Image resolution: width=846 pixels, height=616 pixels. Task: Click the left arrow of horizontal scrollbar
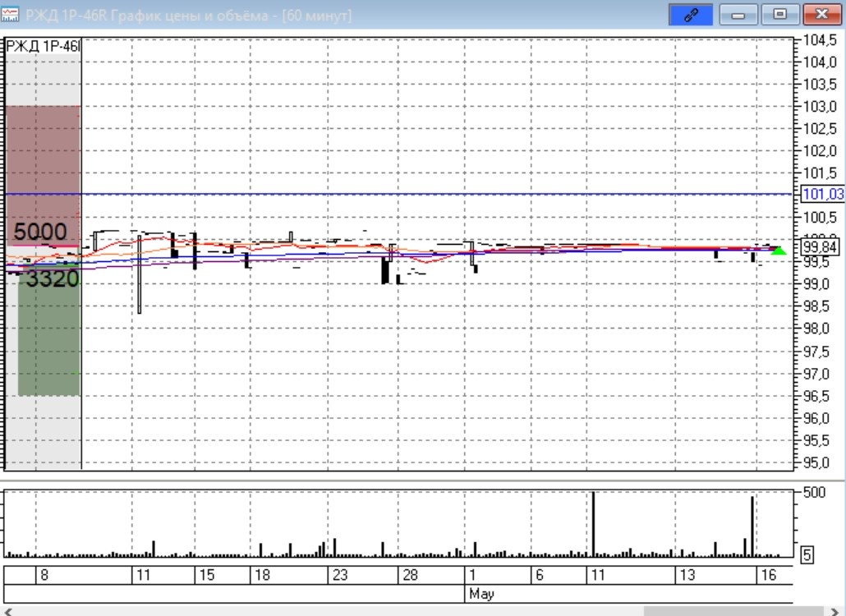point(7,612)
